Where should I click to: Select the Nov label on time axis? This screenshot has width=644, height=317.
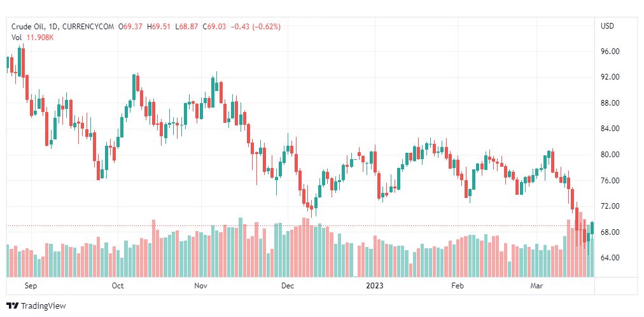click(x=201, y=286)
